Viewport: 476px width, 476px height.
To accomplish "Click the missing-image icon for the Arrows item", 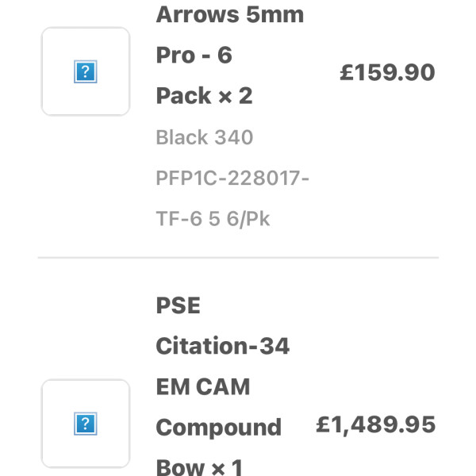I will [86, 71].
